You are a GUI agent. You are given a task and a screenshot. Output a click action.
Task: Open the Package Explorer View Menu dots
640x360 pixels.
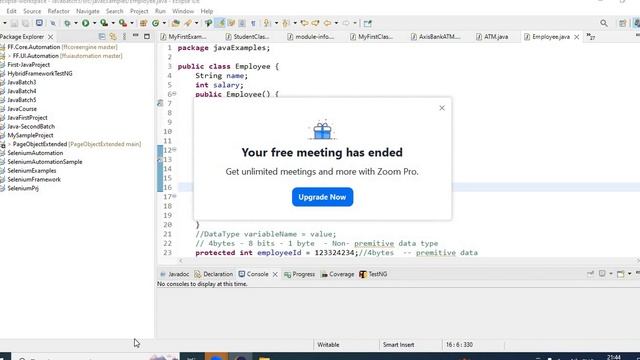click(124, 37)
